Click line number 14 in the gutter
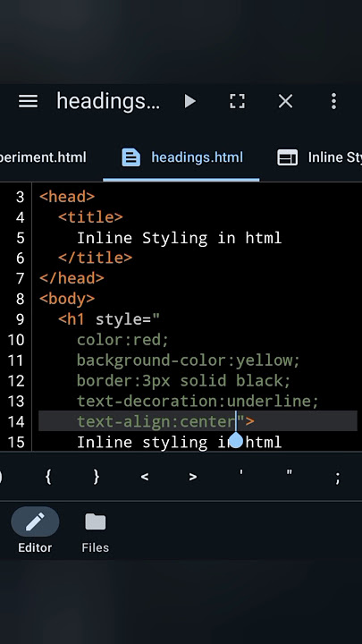 [x=16, y=422]
